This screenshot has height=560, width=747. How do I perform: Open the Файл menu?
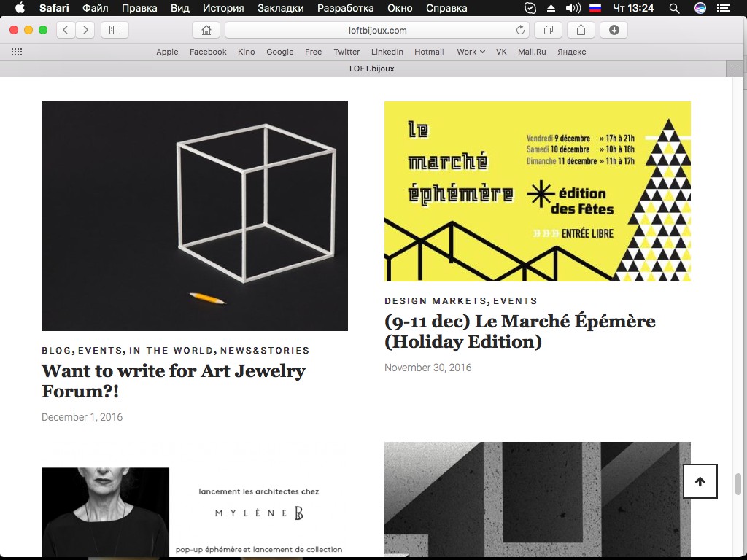[96, 8]
